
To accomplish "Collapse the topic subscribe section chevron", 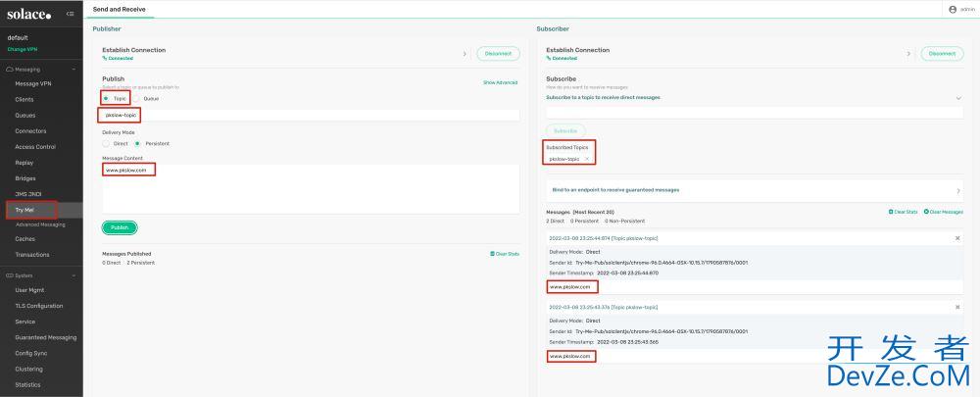I will pos(958,98).
